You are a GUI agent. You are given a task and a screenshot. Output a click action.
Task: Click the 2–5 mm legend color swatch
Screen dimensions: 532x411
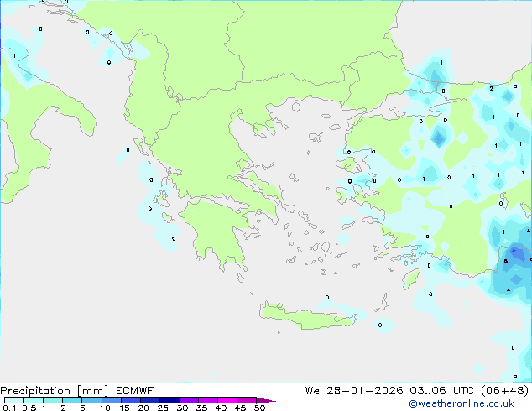pos(72,400)
